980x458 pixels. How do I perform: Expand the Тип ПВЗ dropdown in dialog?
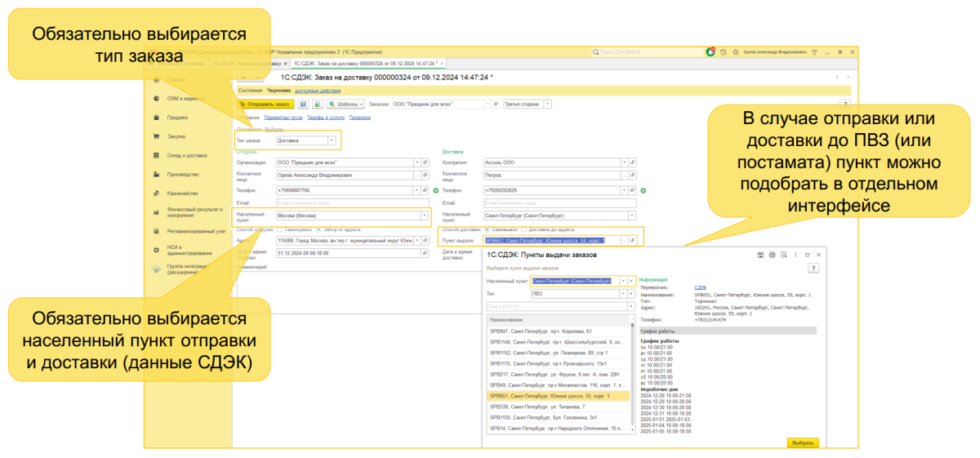coord(623,293)
